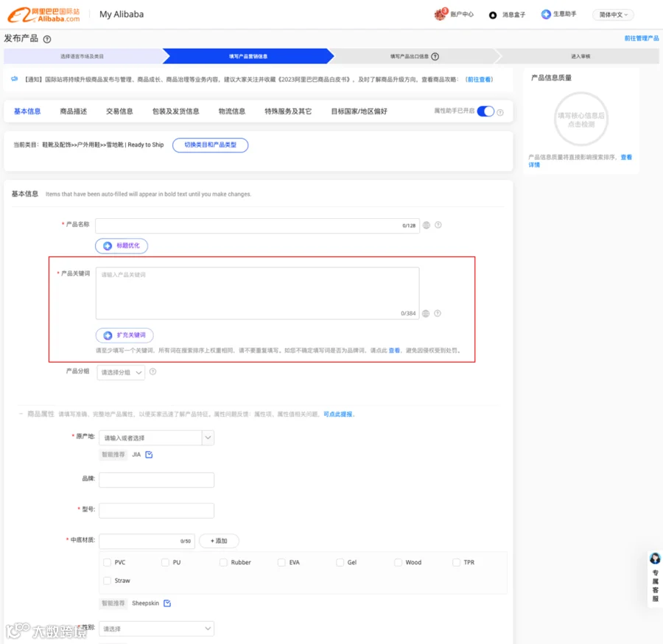Viewport: 663px width, 644px height.
Task: Click the edit icon next to Sheepskin
Action: 167,603
